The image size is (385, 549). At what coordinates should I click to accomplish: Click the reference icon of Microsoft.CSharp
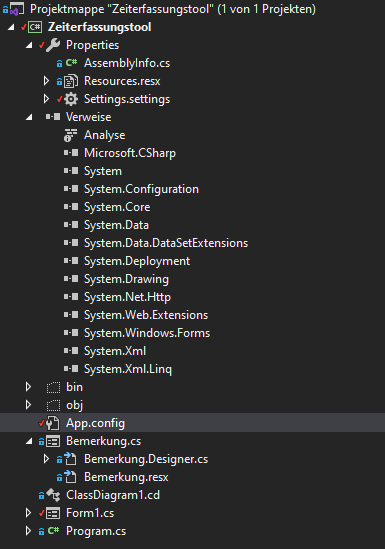(x=71, y=153)
